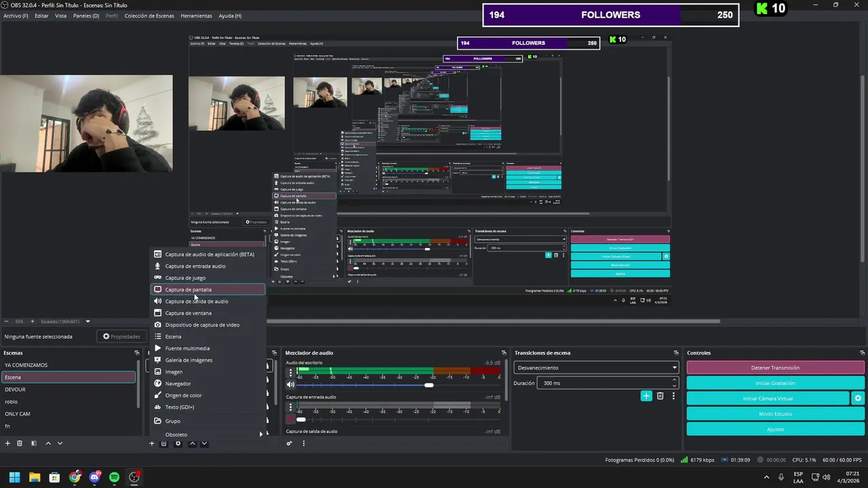This screenshot has height=488, width=868.
Task: Choose Captura de juego source
Action: (x=208, y=278)
